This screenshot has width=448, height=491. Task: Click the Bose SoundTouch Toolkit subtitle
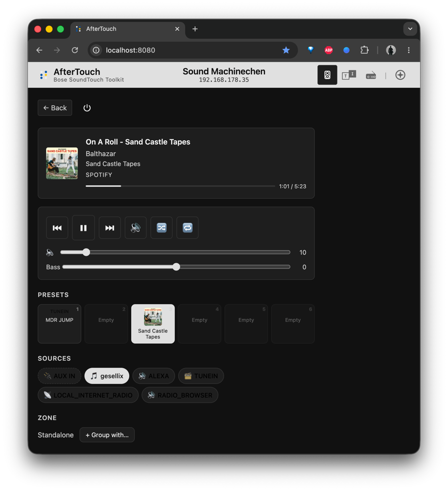click(x=89, y=80)
